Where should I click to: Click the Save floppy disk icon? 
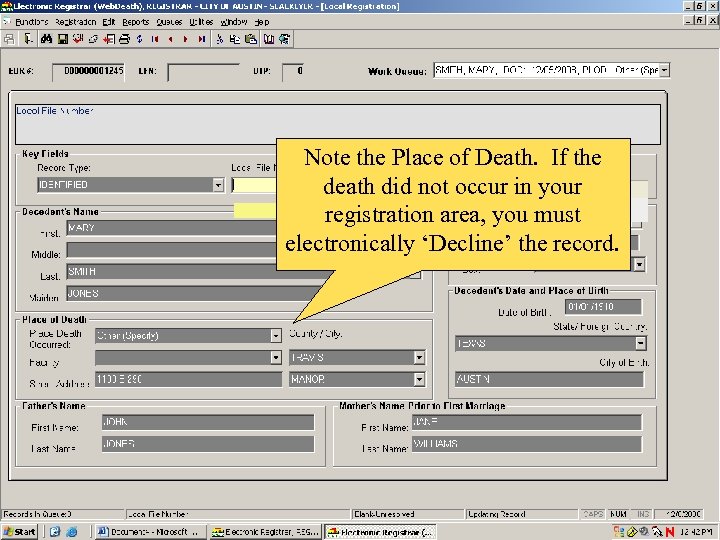(62, 39)
